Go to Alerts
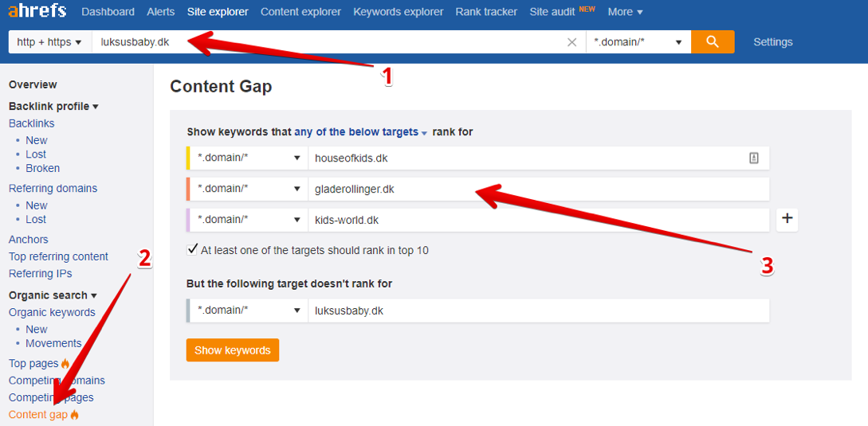 tap(161, 12)
